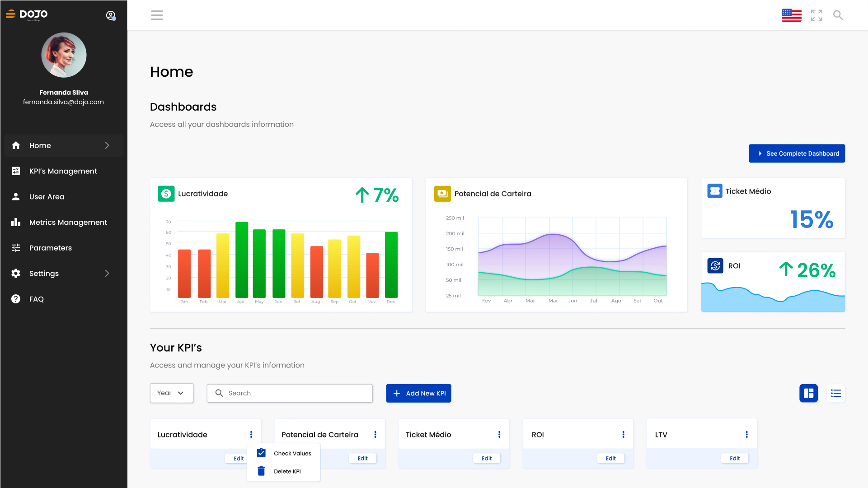Click Edit on the ROI card

pos(610,458)
